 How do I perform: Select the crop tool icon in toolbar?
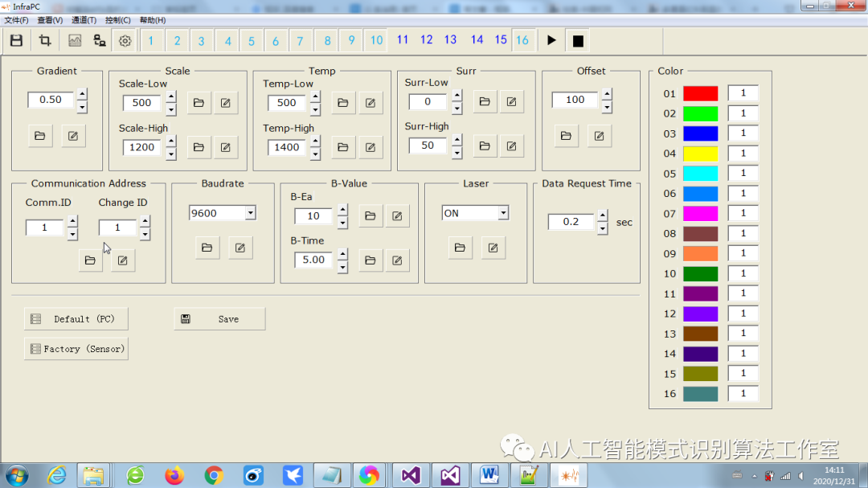tap(45, 40)
